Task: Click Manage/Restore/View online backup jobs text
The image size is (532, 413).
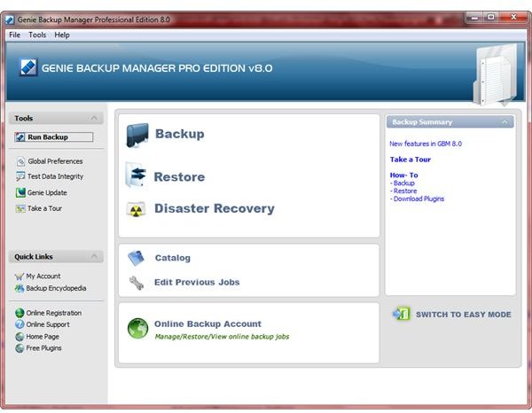Action: point(222,337)
